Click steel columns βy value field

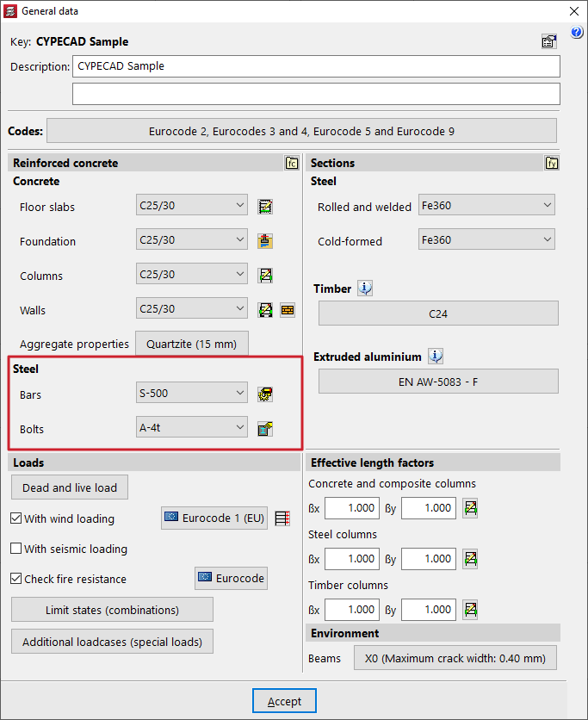(x=429, y=559)
